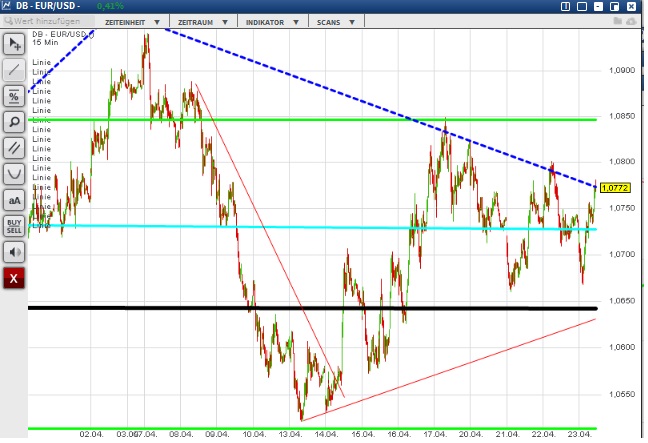Click the 17.04. date axis label
The height and width of the screenshot is (443, 648).
click(435, 434)
